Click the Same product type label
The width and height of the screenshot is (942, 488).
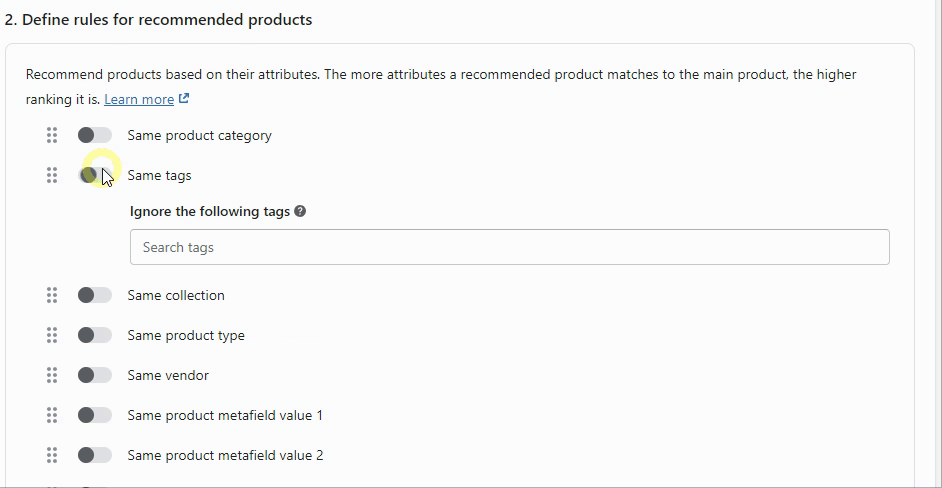pos(186,335)
